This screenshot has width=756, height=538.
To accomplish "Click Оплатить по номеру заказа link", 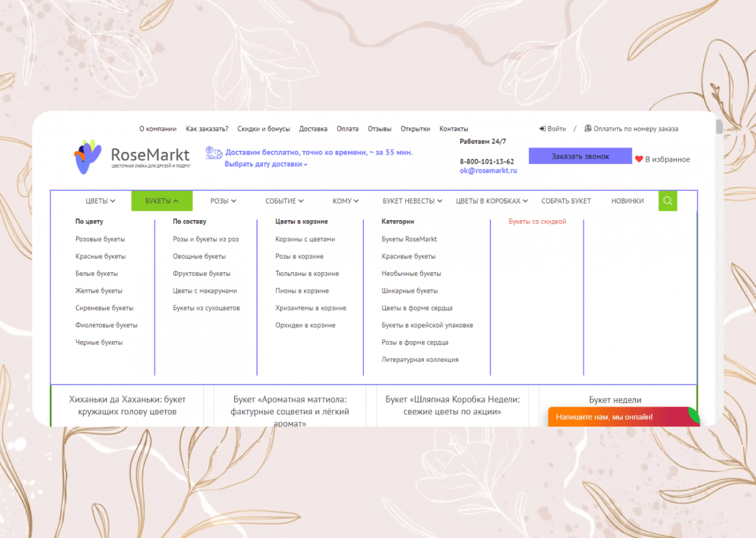I will tap(636, 129).
